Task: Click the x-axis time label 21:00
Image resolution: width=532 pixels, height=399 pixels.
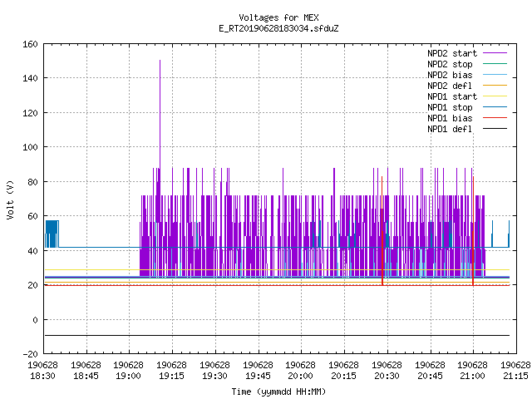Action: pyautogui.click(x=473, y=376)
